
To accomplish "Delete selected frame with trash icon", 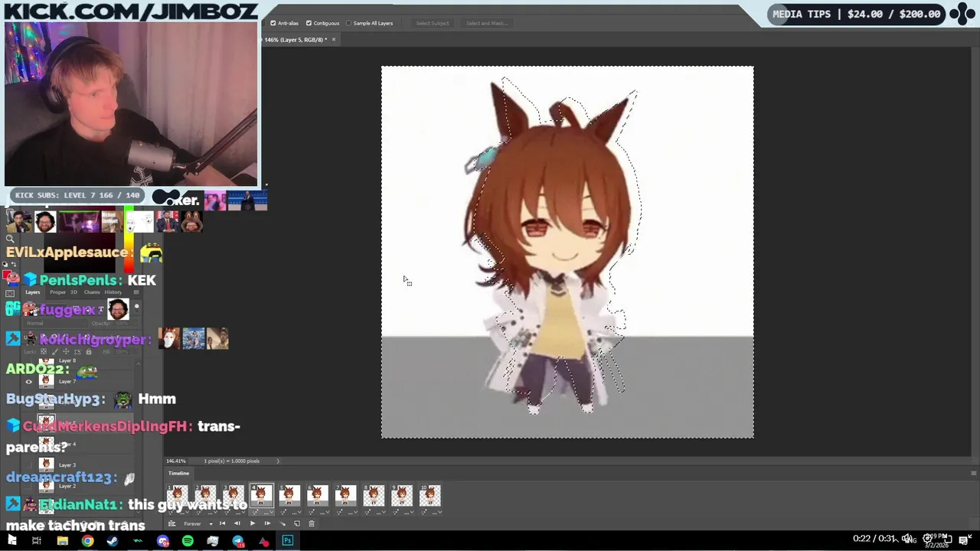I will 312,523.
